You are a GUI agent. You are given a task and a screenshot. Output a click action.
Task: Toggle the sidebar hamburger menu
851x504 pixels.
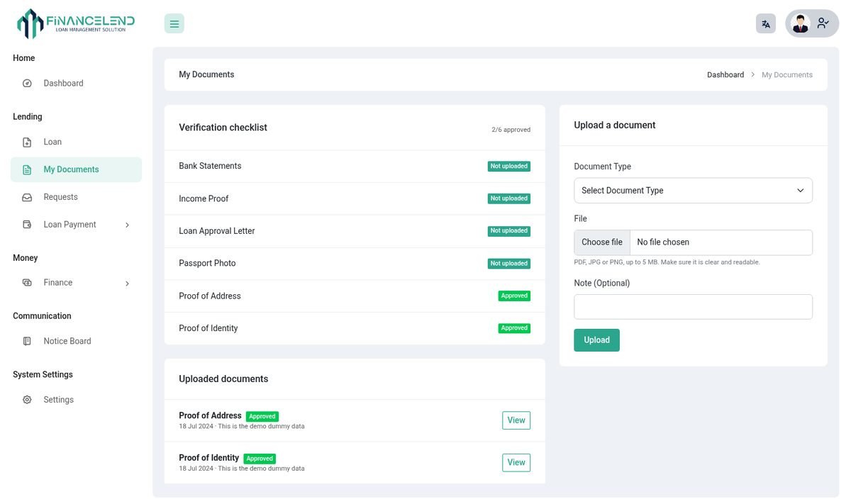tap(174, 23)
